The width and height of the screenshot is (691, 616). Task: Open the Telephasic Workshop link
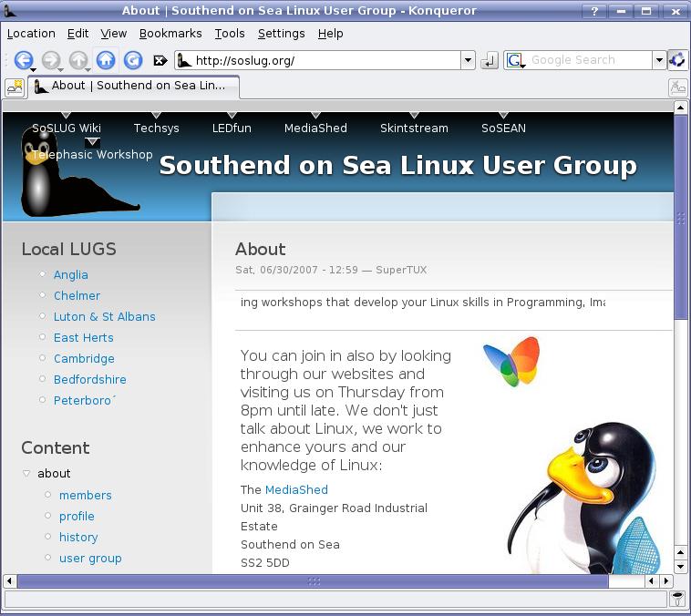[x=92, y=155]
